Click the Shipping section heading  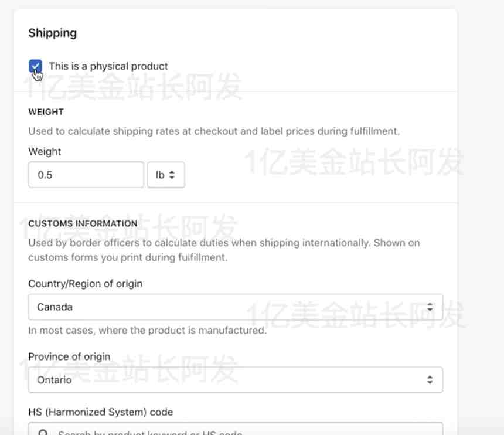52,33
